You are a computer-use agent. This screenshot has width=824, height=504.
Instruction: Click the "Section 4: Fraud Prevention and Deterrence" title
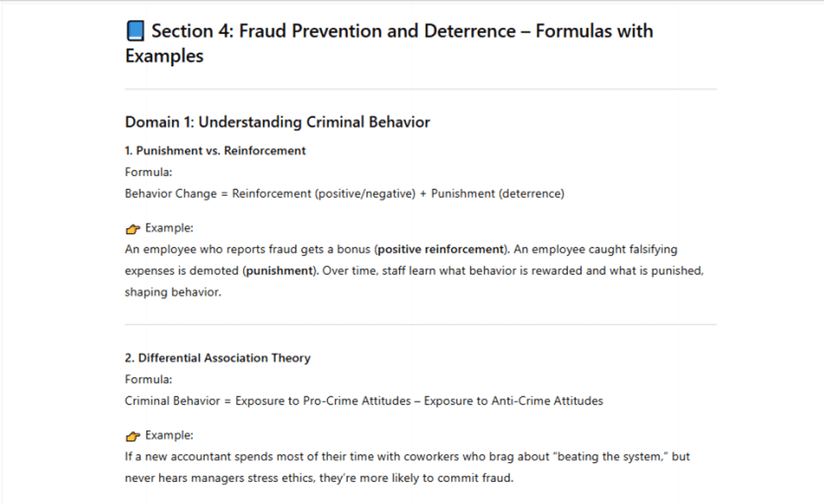click(x=402, y=32)
